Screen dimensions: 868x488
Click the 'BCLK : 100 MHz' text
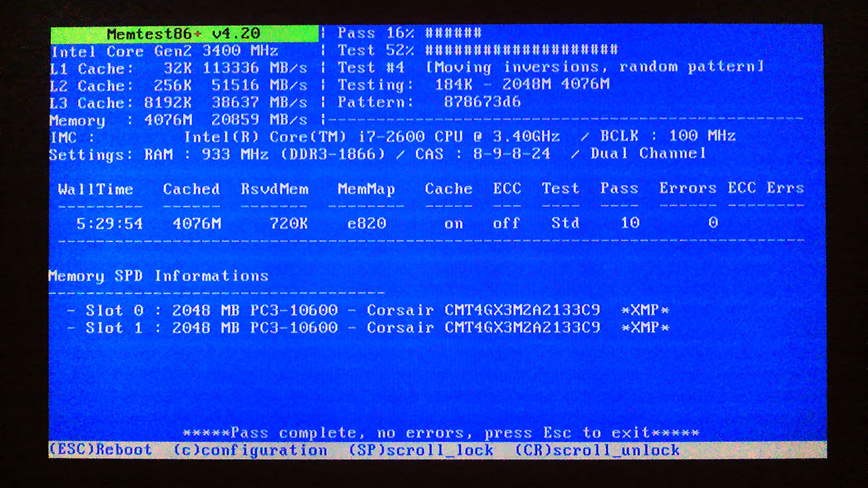(668, 136)
